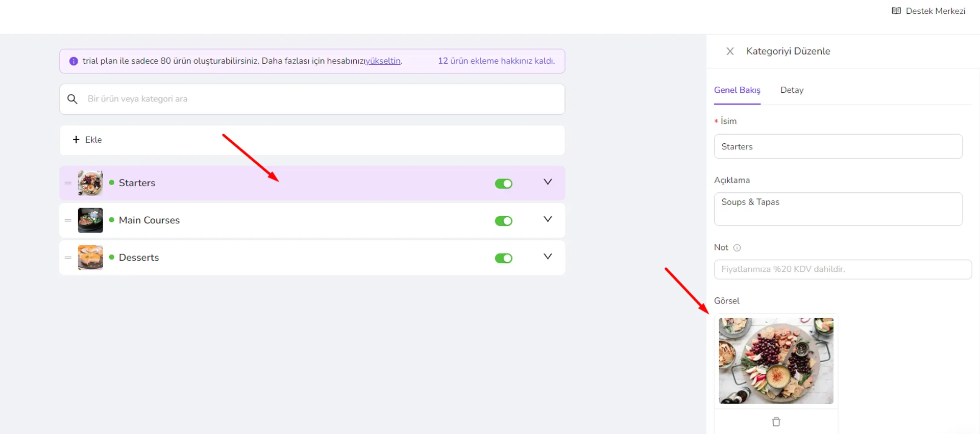Click the search magnifier icon
The height and width of the screenshot is (434, 980).
click(x=72, y=99)
